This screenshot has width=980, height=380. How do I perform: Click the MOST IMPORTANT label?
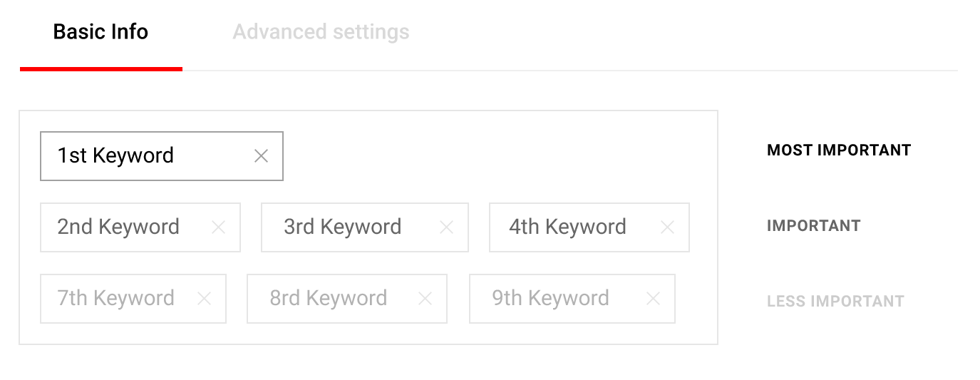[839, 150]
